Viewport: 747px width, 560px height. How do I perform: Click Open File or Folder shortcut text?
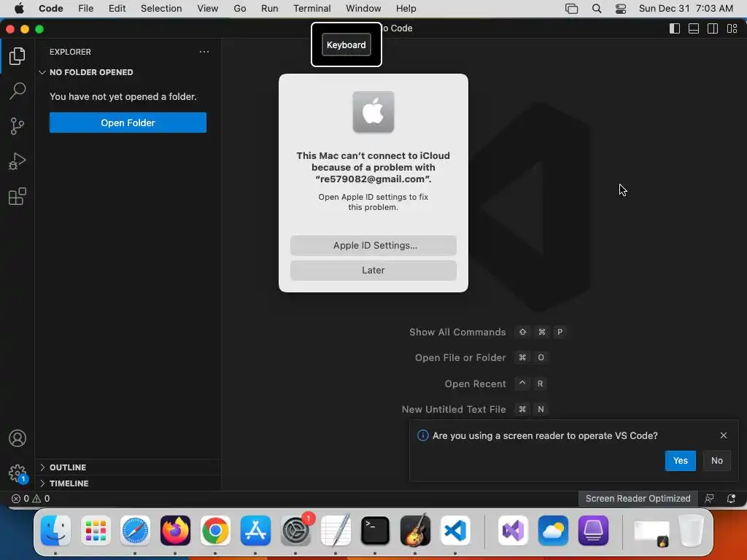(x=460, y=357)
